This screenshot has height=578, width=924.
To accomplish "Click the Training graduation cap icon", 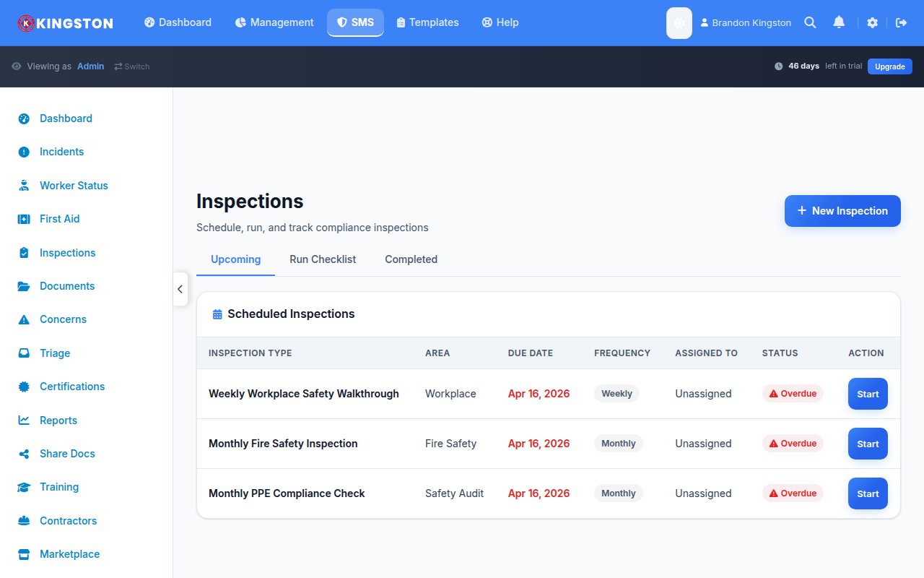I will 24,487.
